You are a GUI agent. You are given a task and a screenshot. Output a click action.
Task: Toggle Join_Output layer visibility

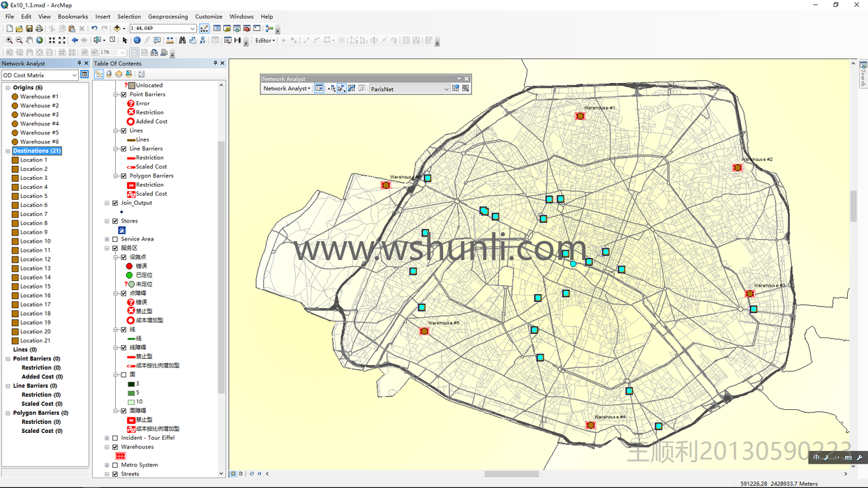(115, 204)
